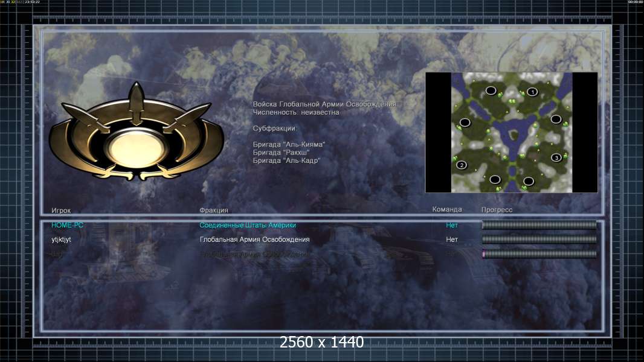
Task: Select start position marker 2 on the map
Action: tap(462, 165)
